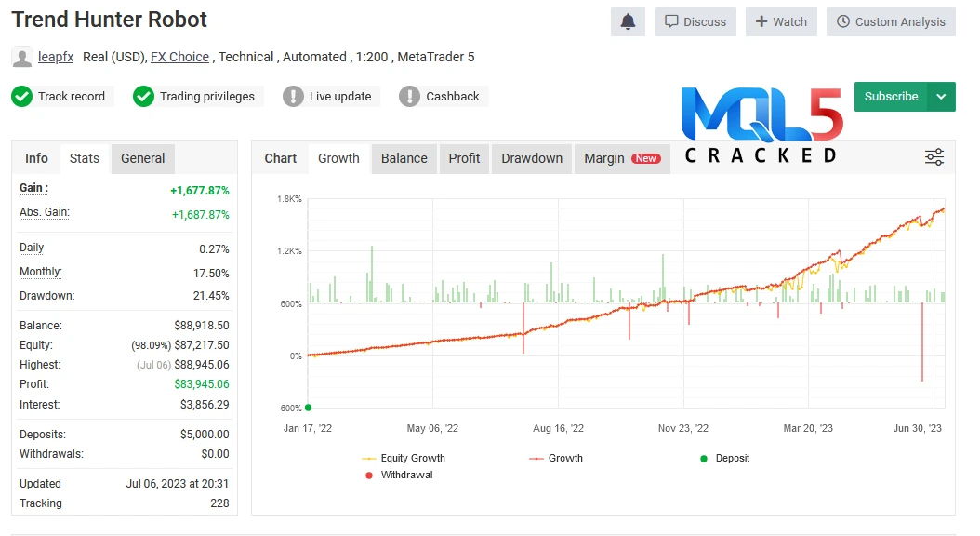Click the Drawdown stat label
The image size is (980, 536).
coord(46,296)
